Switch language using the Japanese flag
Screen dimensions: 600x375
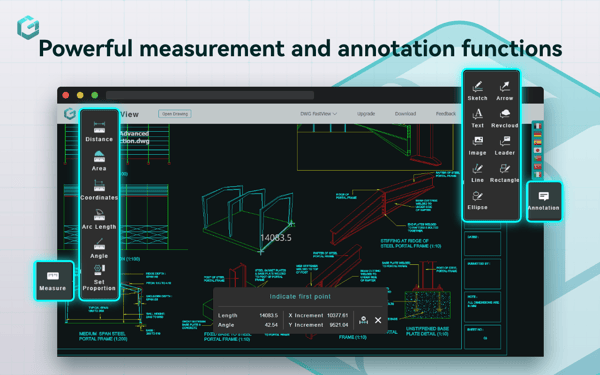point(537,150)
